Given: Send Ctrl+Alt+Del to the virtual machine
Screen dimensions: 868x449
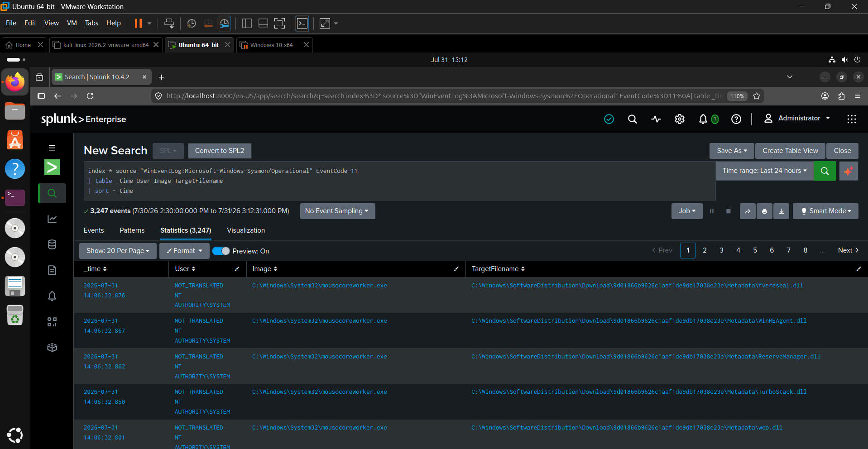Looking at the screenshot, I should click(x=169, y=24).
